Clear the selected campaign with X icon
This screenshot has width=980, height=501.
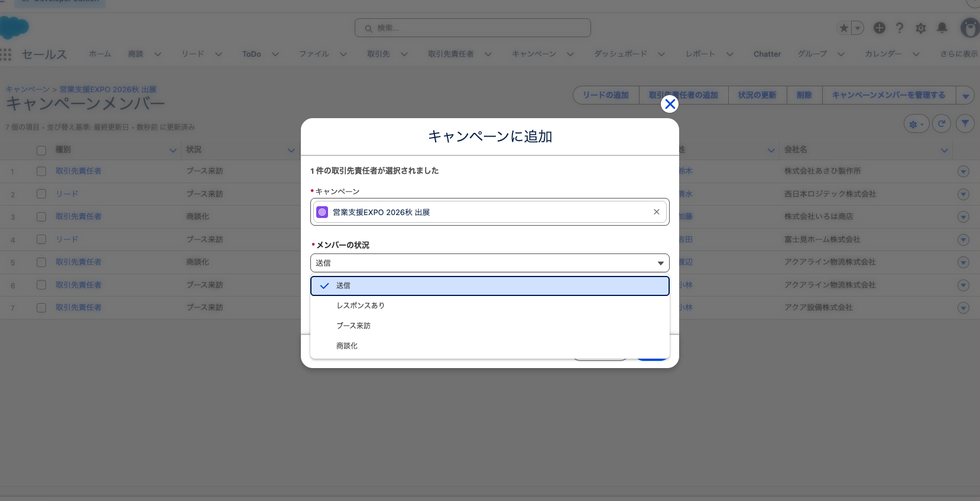656,212
